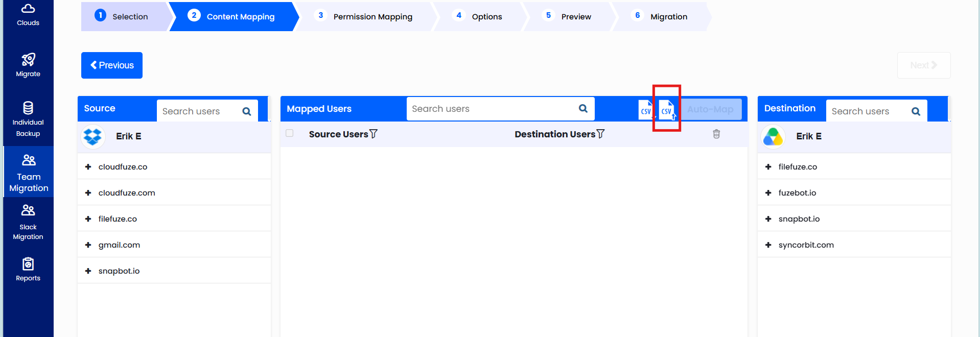980x337 pixels.
Task: Filter Source Users column with funnel icon
Action: pyautogui.click(x=374, y=134)
